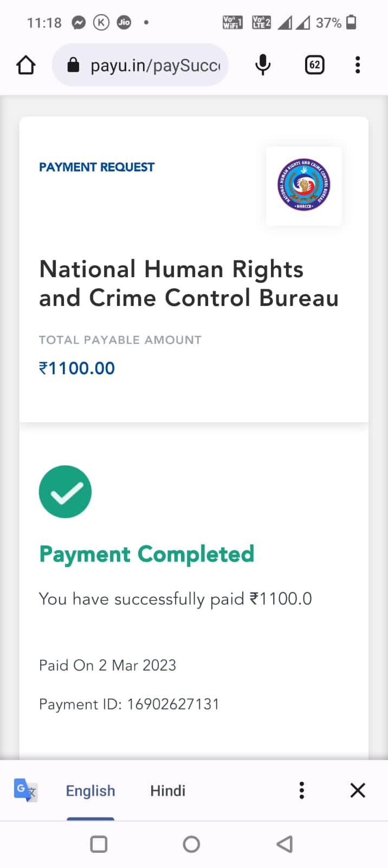Tap the battery indicator in status bar

351,22
